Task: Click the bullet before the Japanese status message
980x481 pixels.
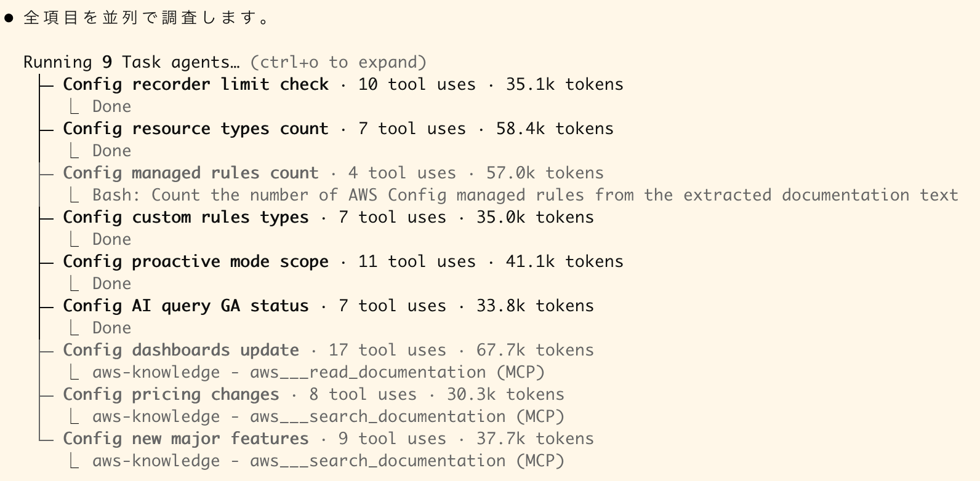Action: tap(9, 18)
